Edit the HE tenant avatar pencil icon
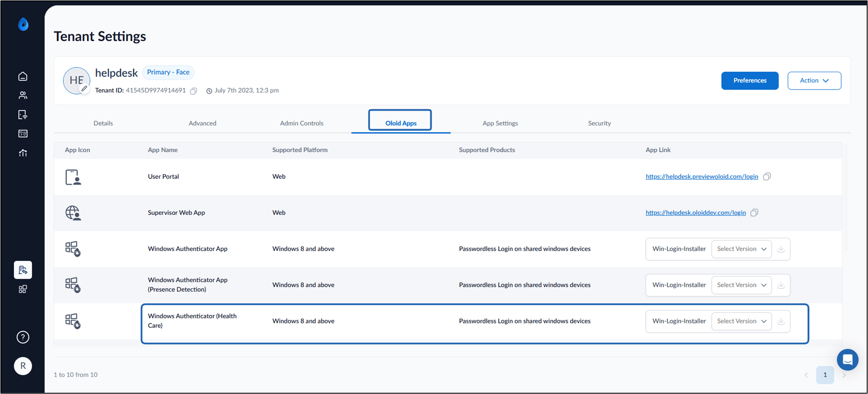This screenshot has width=868, height=394. point(84,89)
